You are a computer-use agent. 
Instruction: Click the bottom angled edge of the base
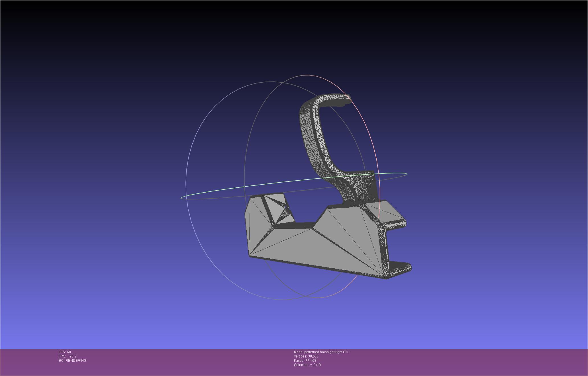[x=316, y=267]
